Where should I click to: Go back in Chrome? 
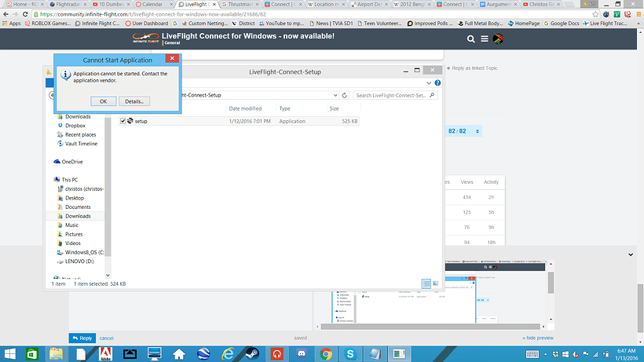tap(5, 14)
